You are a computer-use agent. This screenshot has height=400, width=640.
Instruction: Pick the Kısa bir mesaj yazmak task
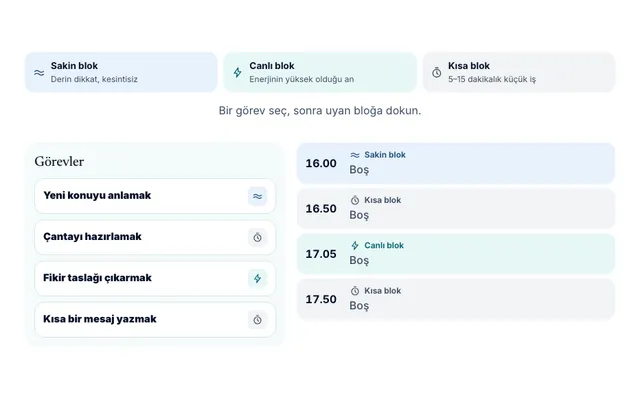point(155,320)
